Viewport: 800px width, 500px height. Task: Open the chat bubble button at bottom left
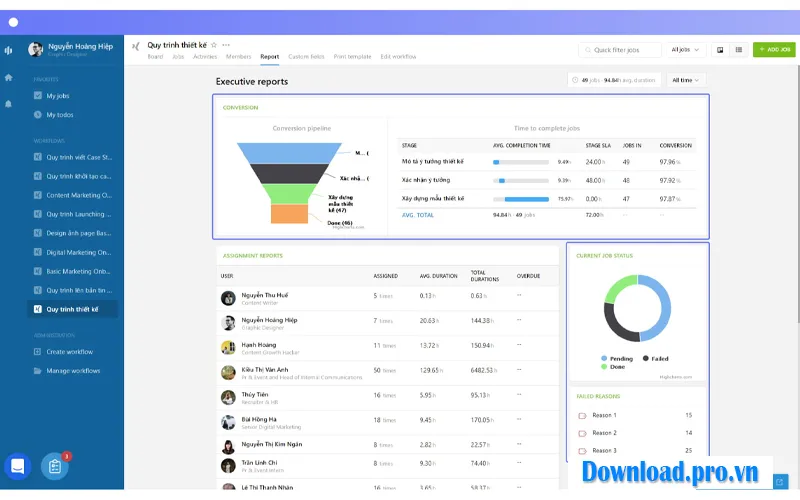(18, 466)
